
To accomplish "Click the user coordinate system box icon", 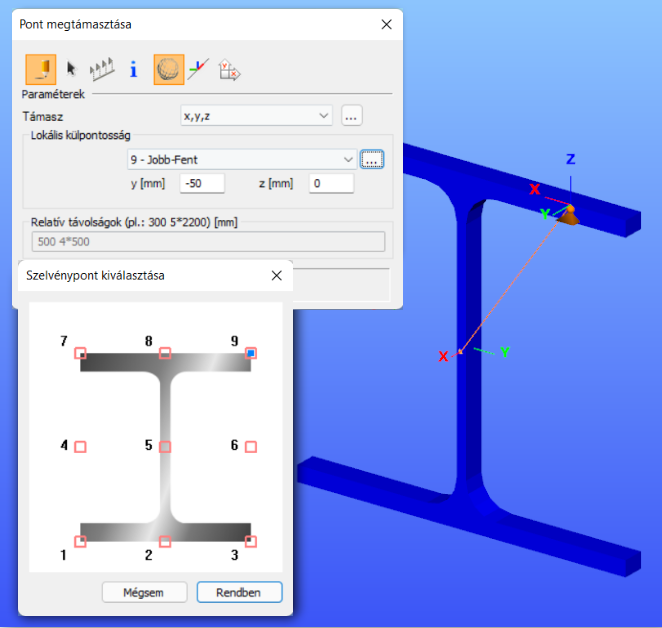I will pos(229,70).
